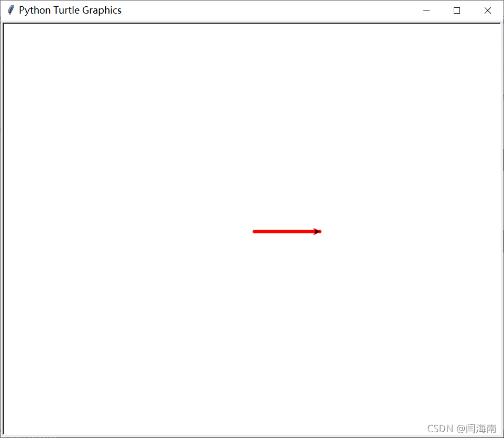Click the CSDN watermark text
Screen dimensions: 504x438
pyautogui.click(x=440, y=429)
